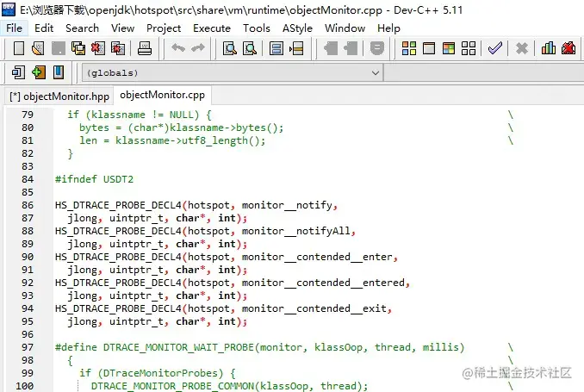584x392 pixels.
Task: Open the AStyle menu
Action: click(297, 28)
